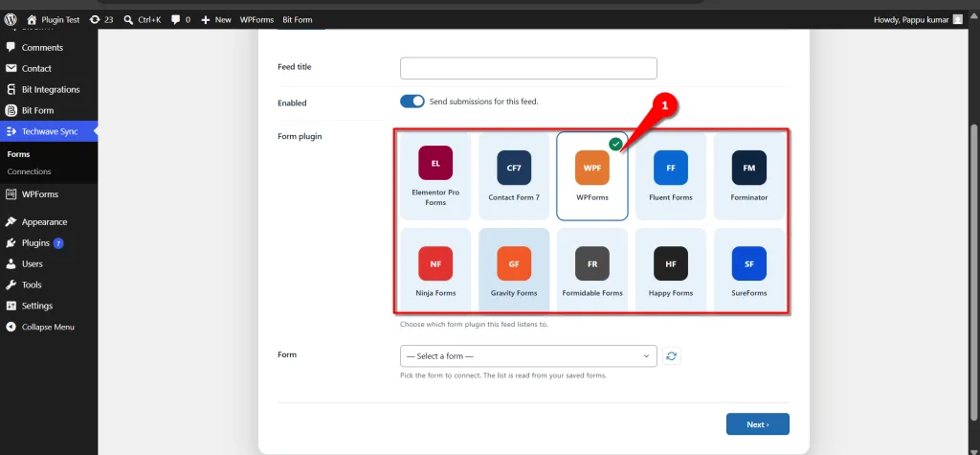
Task: Select the WPForms plugin card
Action: tap(591, 176)
